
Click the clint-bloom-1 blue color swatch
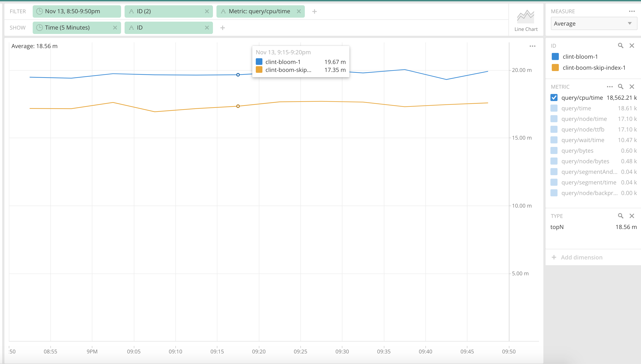(555, 57)
